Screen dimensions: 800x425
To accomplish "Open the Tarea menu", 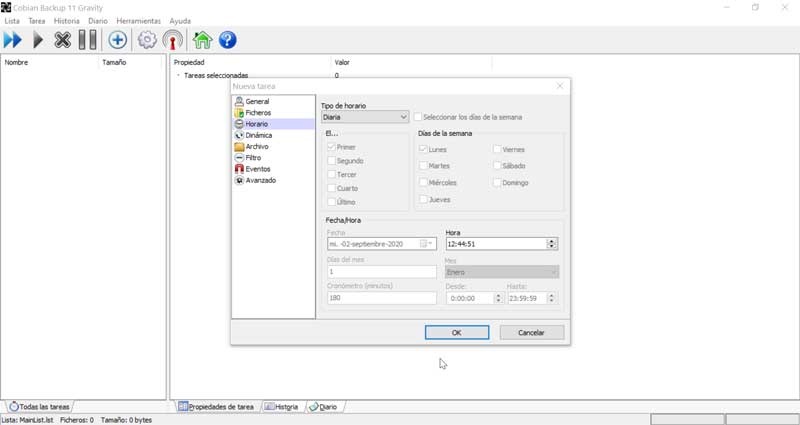I will pos(37,21).
